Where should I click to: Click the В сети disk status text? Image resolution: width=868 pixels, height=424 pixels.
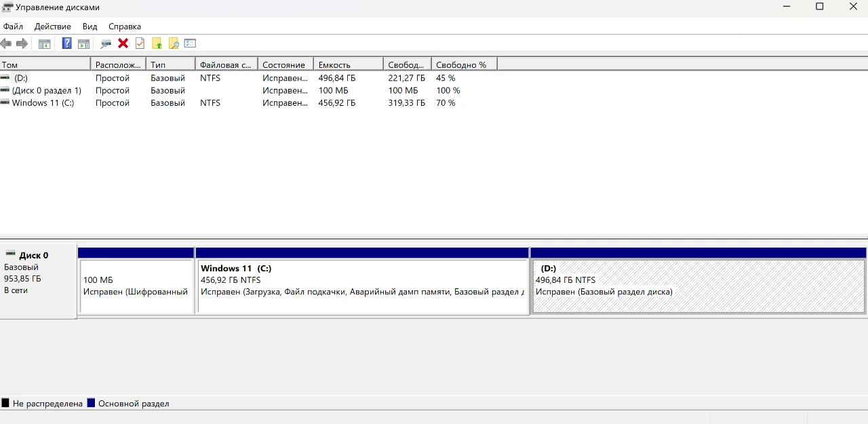click(16, 290)
